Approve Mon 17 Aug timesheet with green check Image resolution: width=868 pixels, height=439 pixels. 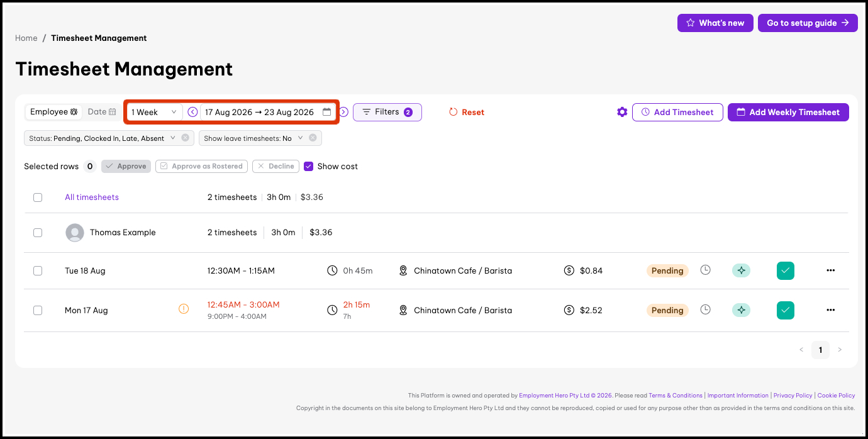[x=785, y=310]
